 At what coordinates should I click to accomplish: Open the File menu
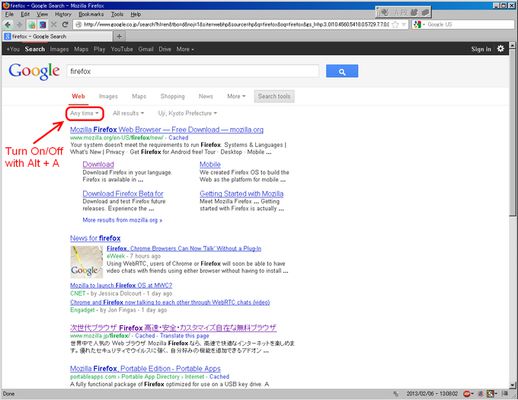coord(9,14)
